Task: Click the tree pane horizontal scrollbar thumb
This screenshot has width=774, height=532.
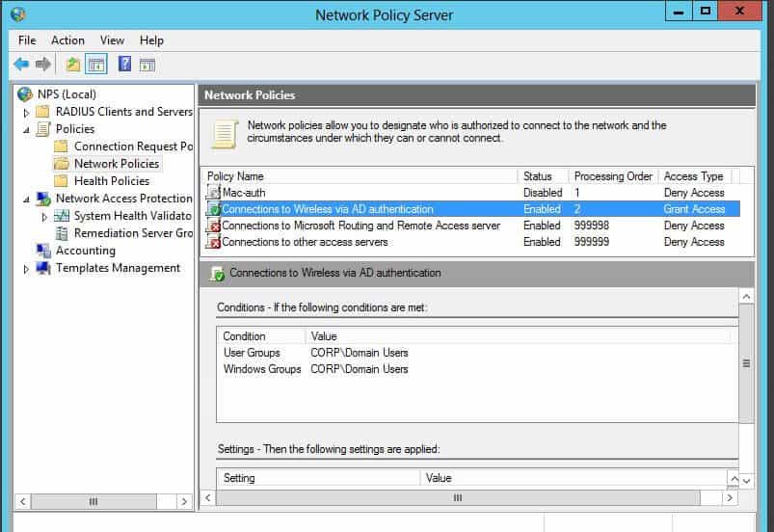Action: tap(93, 501)
